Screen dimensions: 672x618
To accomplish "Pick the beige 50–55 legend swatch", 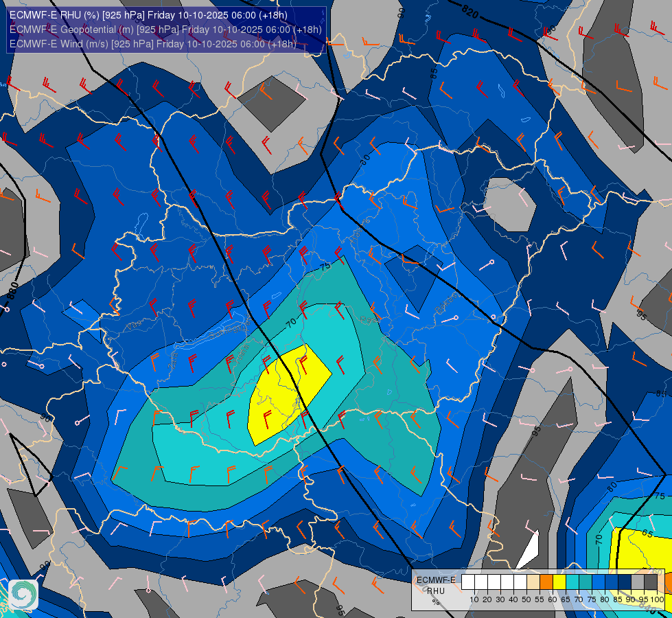I will click(533, 582).
